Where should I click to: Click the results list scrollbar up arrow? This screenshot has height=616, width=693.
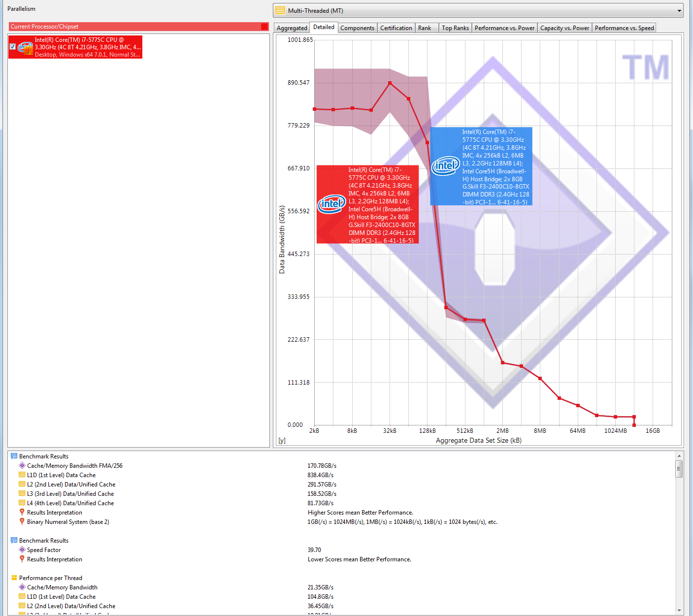[x=679, y=456]
